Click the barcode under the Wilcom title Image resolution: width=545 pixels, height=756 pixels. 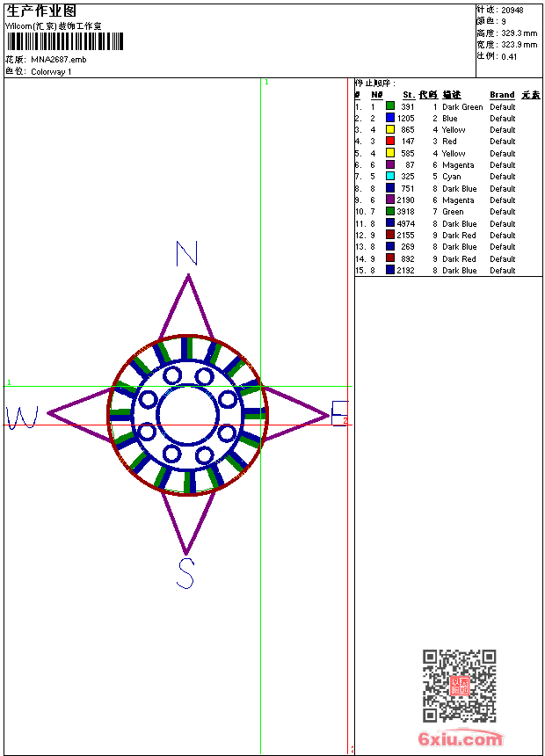(65, 42)
